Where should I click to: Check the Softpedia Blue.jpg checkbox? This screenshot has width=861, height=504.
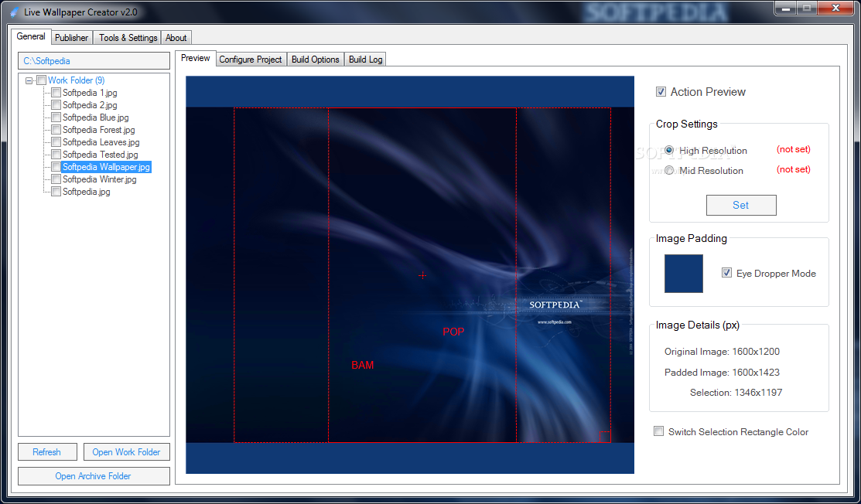coord(56,117)
